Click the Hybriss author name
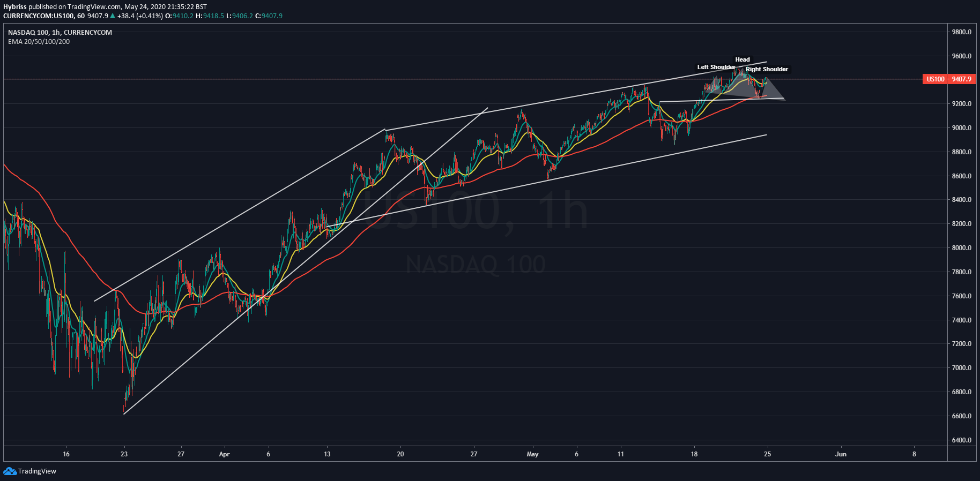 click(x=15, y=7)
